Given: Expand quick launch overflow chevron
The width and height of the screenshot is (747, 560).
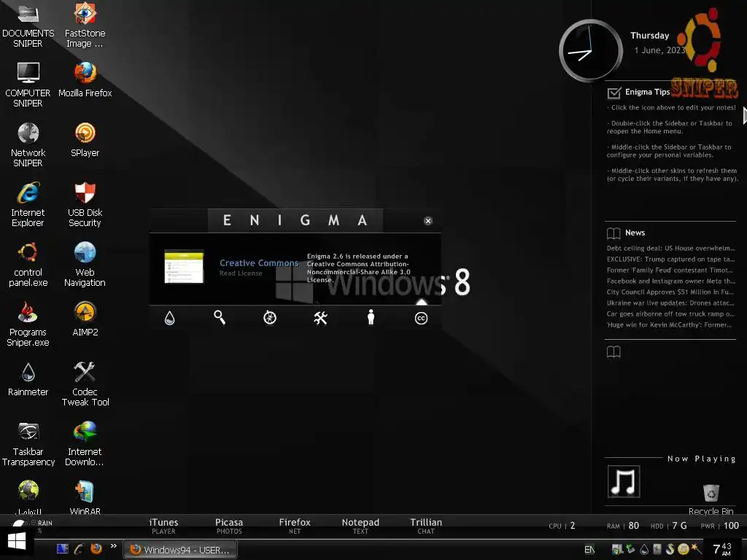Looking at the screenshot, I should click(x=113, y=546).
